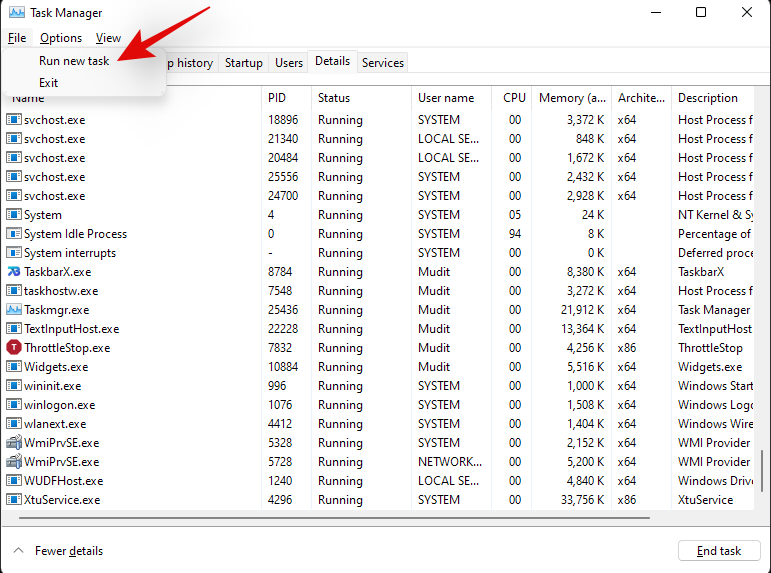The width and height of the screenshot is (771, 573).
Task: Open the Options menu
Action: click(61, 38)
